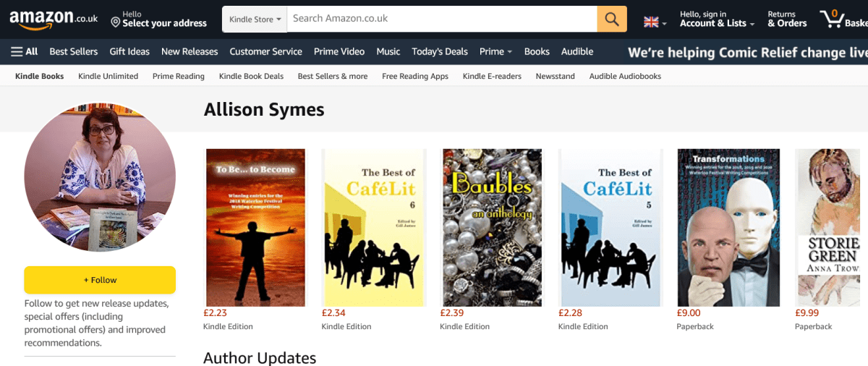Click the orange search magnifier button
Image resolution: width=868 pixels, height=366 pixels.
tap(611, 19)
